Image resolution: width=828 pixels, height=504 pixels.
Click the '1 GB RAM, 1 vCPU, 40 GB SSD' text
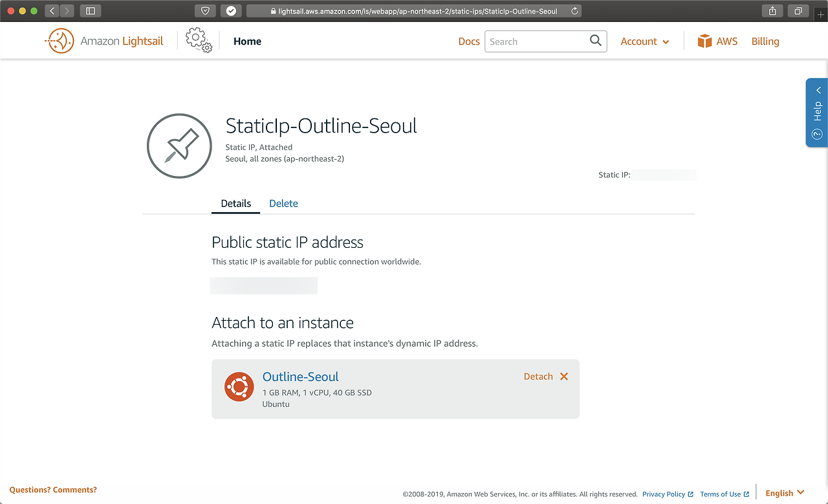pyautogui.click(x=317, y=393)
